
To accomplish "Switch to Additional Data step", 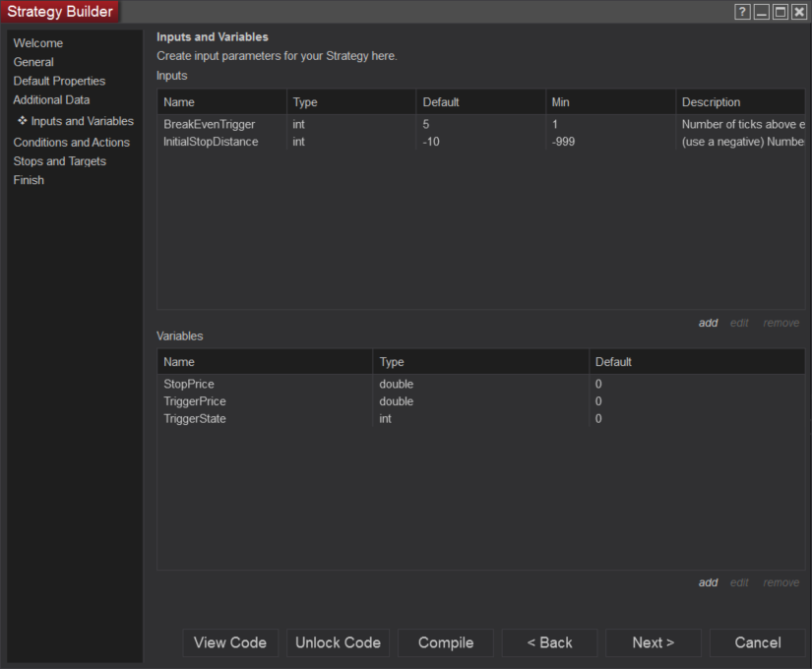I will pyautogui.click(x=51, y=99).
